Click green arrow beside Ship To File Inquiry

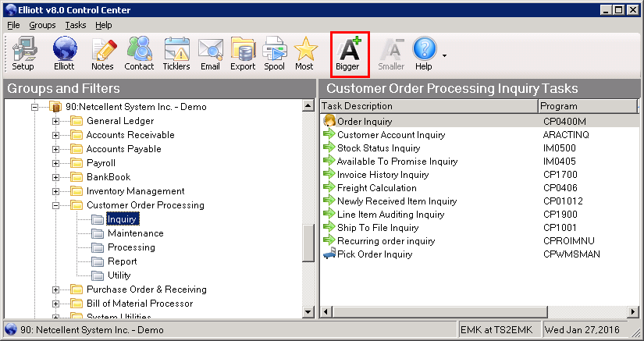click(329, 227)
